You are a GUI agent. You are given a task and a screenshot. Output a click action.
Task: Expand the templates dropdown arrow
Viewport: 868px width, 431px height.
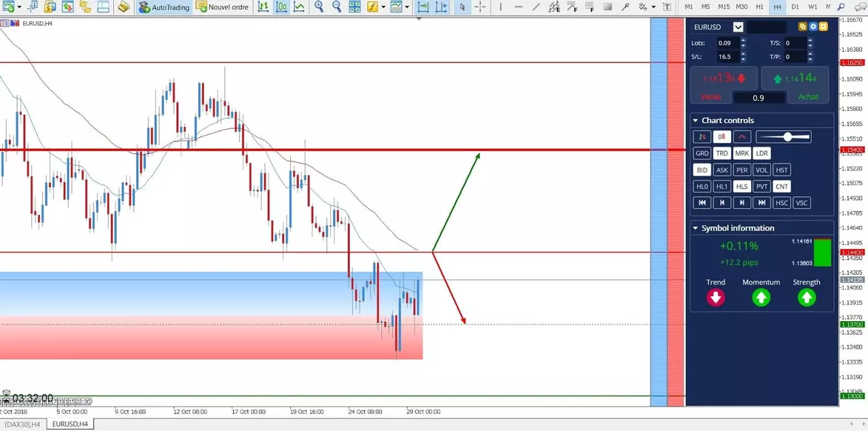tap(407, 7)
